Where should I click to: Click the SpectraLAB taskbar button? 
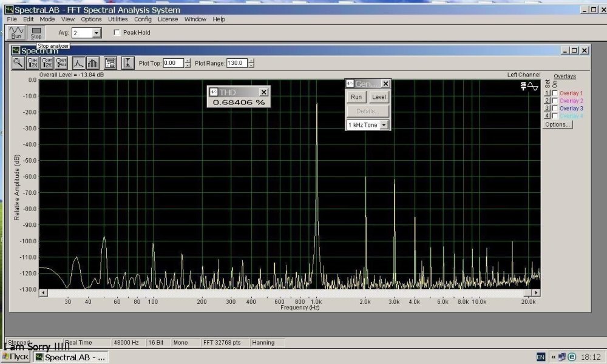pyautogui.click(x=71, y=357)
